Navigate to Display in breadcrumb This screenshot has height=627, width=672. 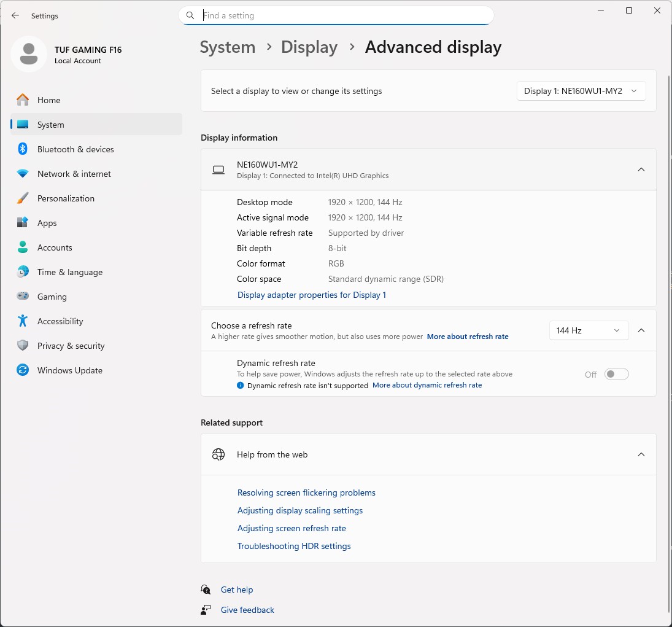(x=309, y=47)
